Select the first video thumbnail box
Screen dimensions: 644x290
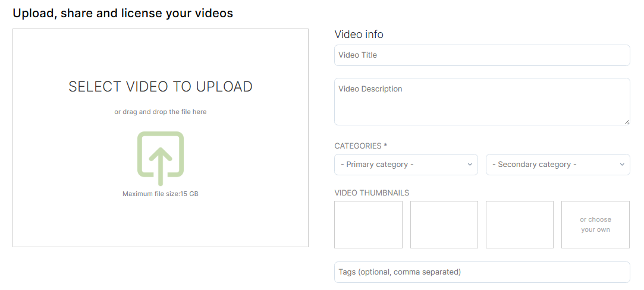tap(368, 225)
